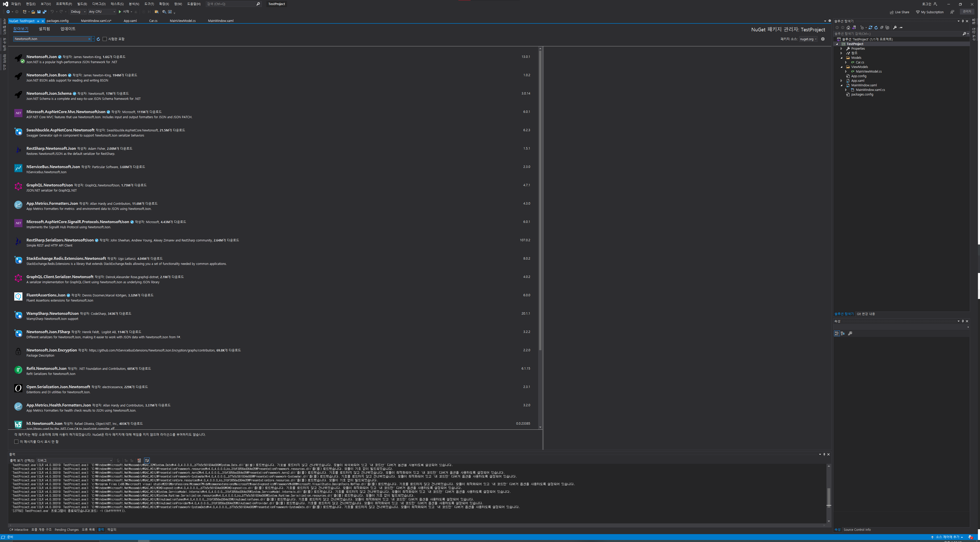
Task: Click the Show All Files icon
Action: [888, 28]
